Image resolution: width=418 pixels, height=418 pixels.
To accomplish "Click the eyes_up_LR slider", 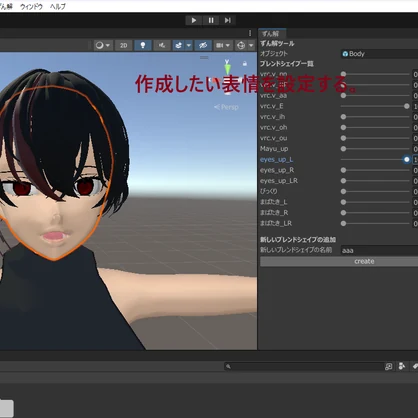I will (375, 181).
